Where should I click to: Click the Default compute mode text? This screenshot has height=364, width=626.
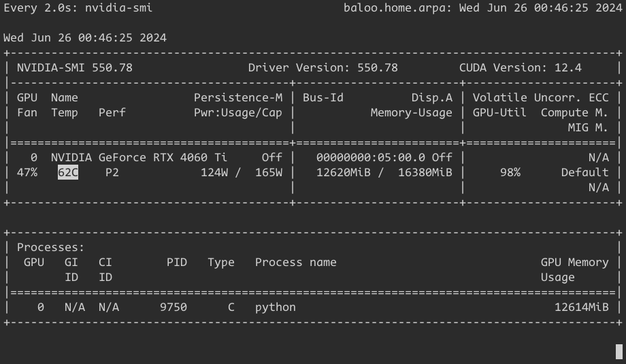pyautogui.click(x=585, y=172)
